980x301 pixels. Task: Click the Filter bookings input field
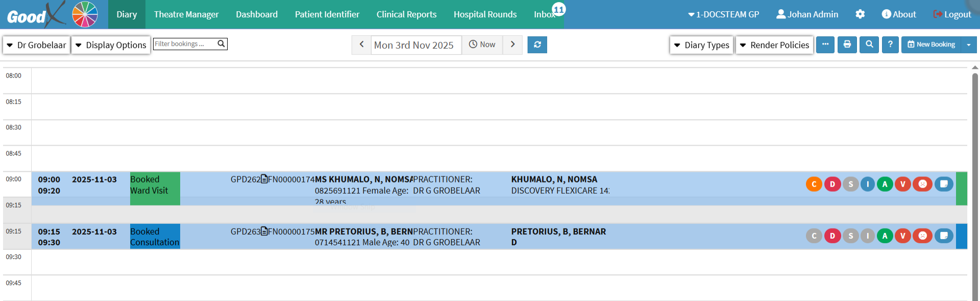pyautogui.click(x=185, y=44)
